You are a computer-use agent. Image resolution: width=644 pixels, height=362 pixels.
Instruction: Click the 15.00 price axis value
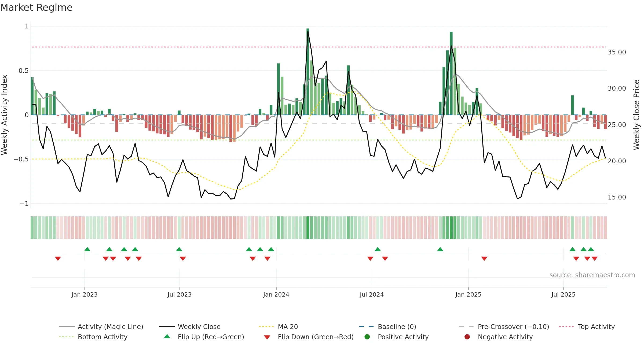pyautogui.click(x=617, y=197)
